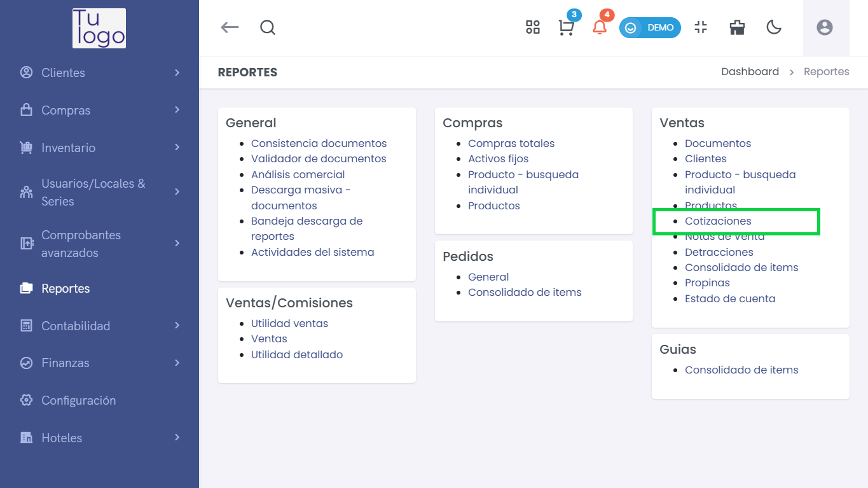
Task: Open the user profile avatar
Action: click(825, 27)
